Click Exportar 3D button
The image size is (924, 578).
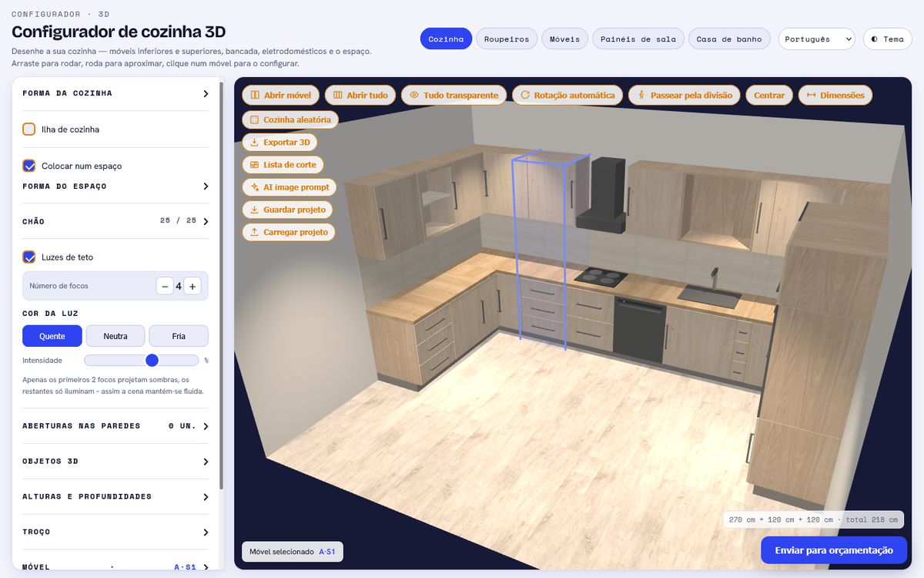(280, 143)
